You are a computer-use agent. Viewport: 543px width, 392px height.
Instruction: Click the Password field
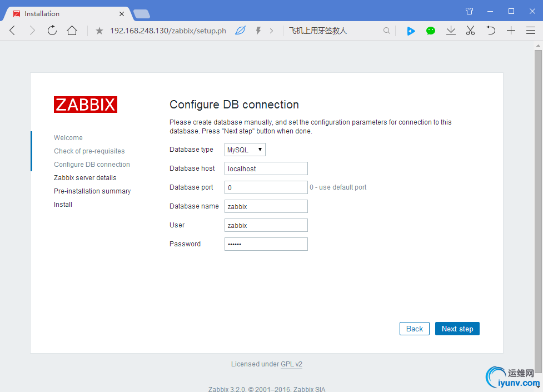[x=266, y=244]
